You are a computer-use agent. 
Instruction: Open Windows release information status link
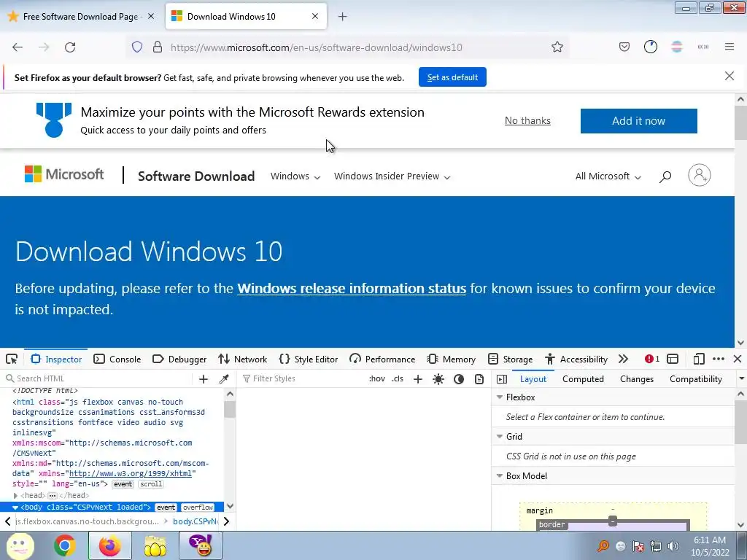pyautogui.click(x=352, y=289)
